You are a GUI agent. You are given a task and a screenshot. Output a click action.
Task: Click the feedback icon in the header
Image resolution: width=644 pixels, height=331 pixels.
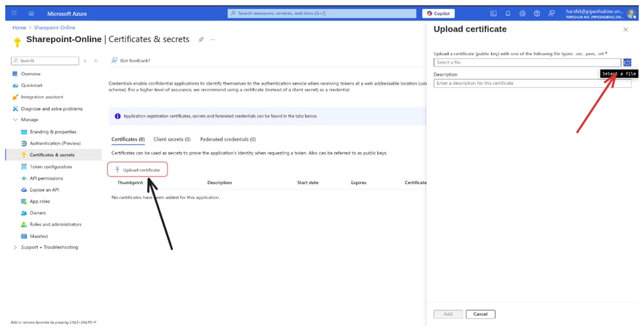(552, 14)
